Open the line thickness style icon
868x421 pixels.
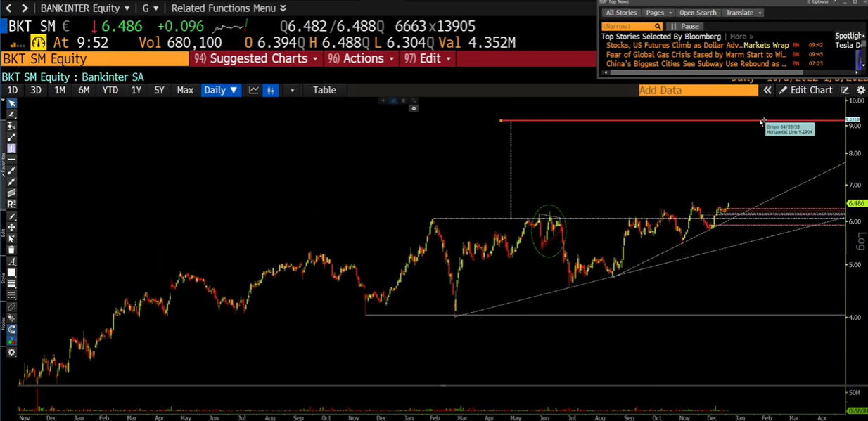pyautogui.click(x=11, y=283)
